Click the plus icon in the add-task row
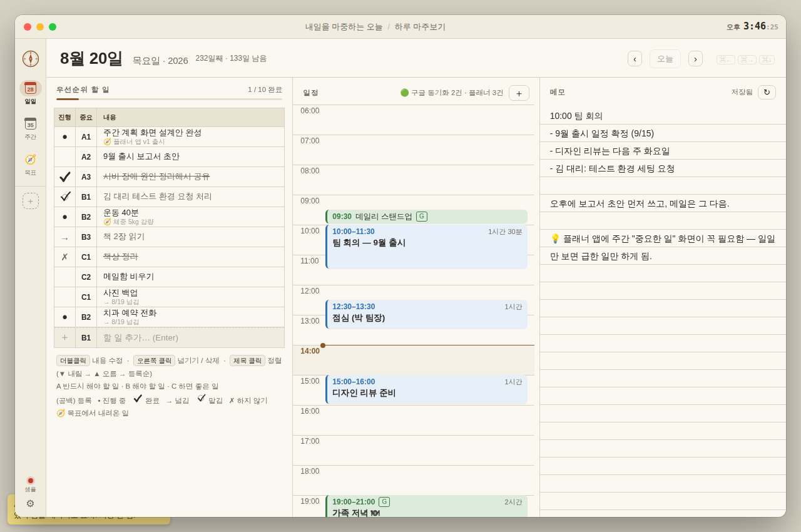Screen dimensions: 801x532 (x=64, y=337)
